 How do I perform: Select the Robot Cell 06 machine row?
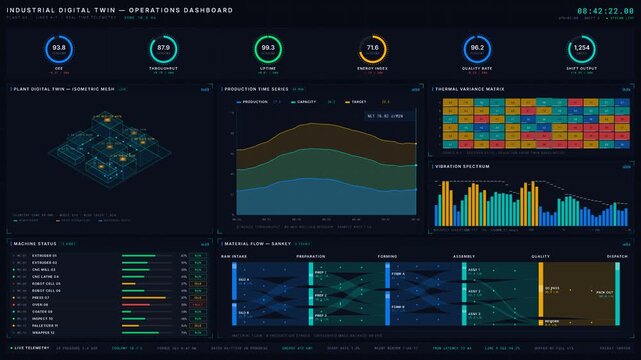click(x=109, y=291)
